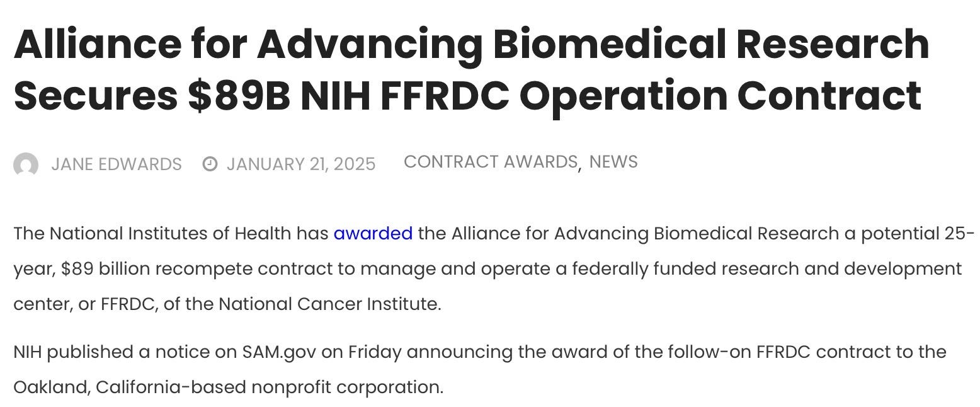Click "Oakland, California-based" text

130,387
